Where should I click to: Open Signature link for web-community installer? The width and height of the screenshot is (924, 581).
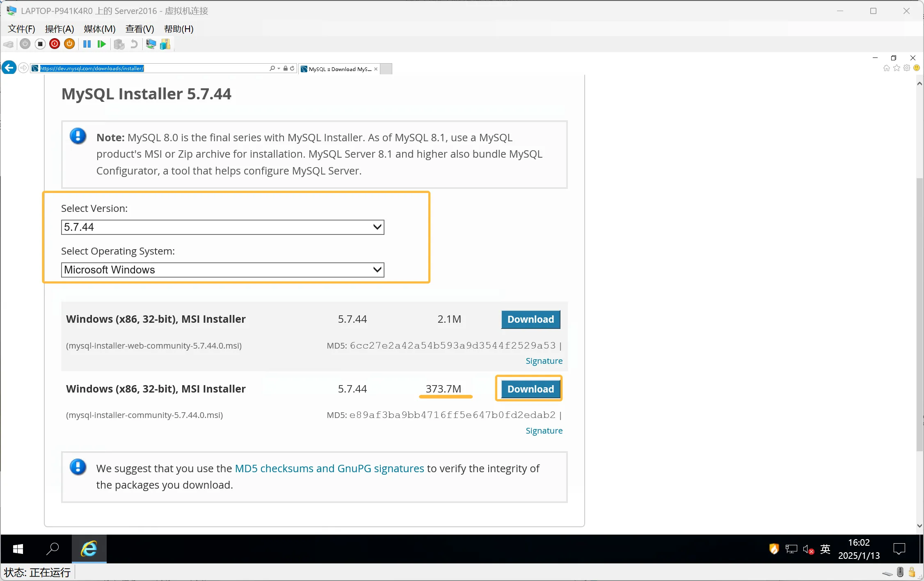(x=544, y=361)
